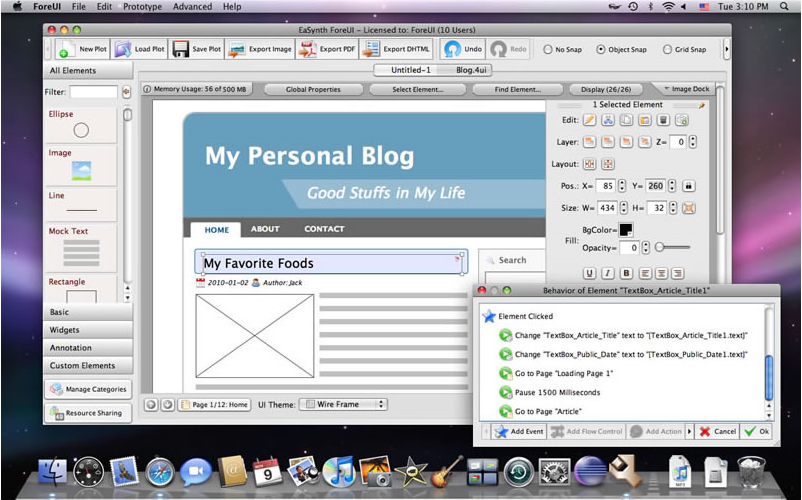Screen dimensions: 802x500
Task: Open the Prototype menu
Action: pos(142,7)
